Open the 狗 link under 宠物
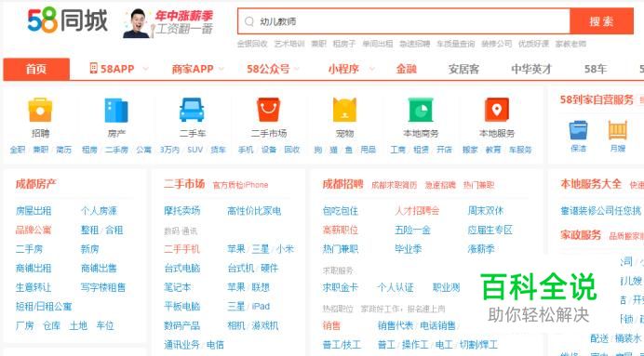Screen dimensions: 644x356 [318, 150]
